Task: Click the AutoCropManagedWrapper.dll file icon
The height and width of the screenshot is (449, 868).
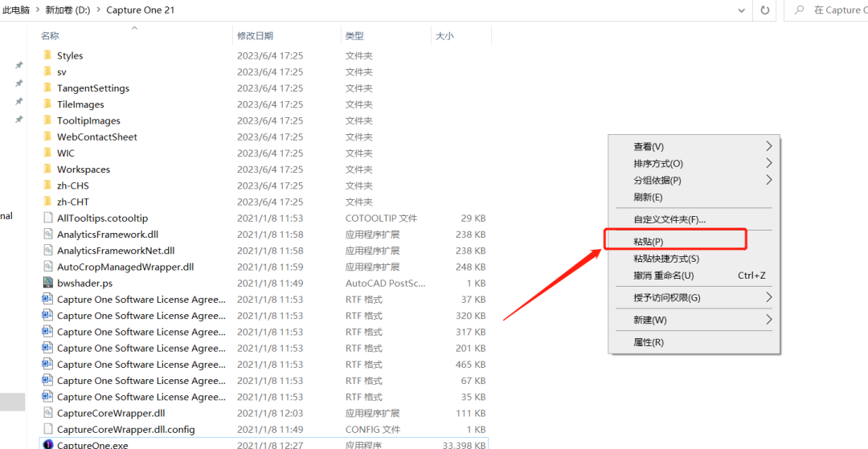Action: coord(47,267)
